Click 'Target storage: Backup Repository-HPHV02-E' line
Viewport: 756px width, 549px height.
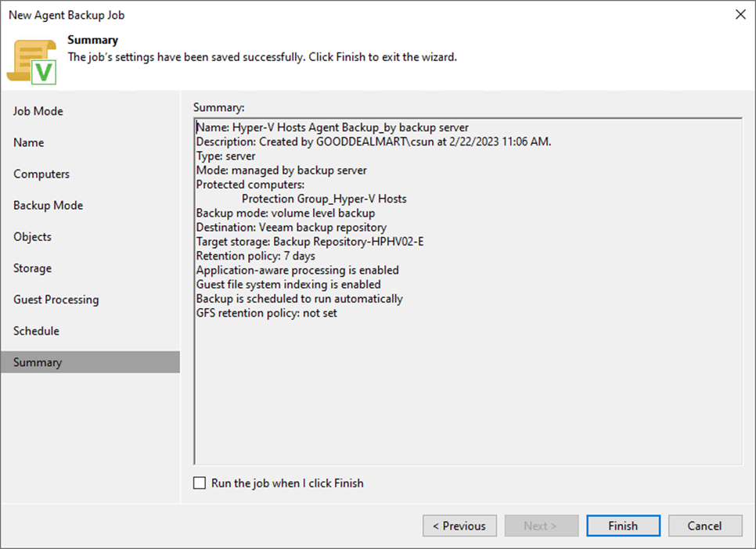(x=310, y=242)
